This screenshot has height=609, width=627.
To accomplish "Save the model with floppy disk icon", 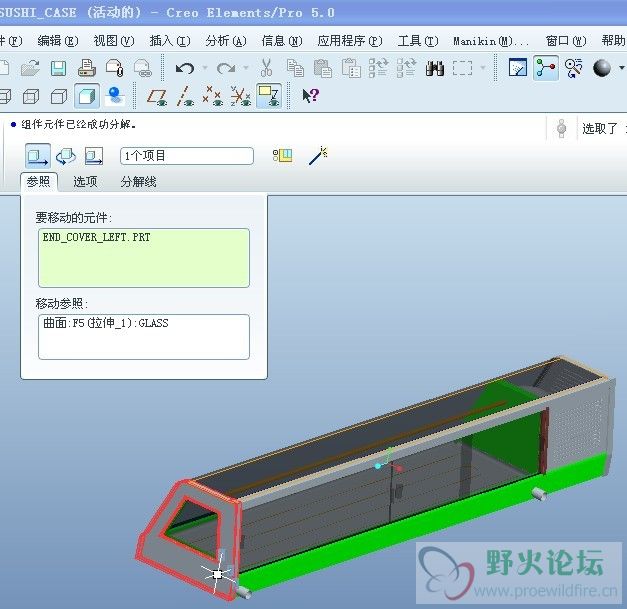I will (x=58, y=68).
